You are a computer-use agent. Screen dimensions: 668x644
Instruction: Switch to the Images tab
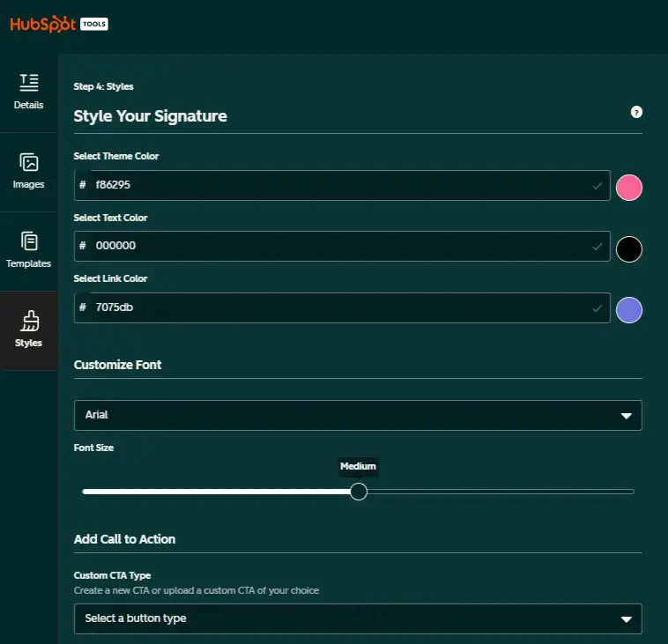[x=28, y=171]
